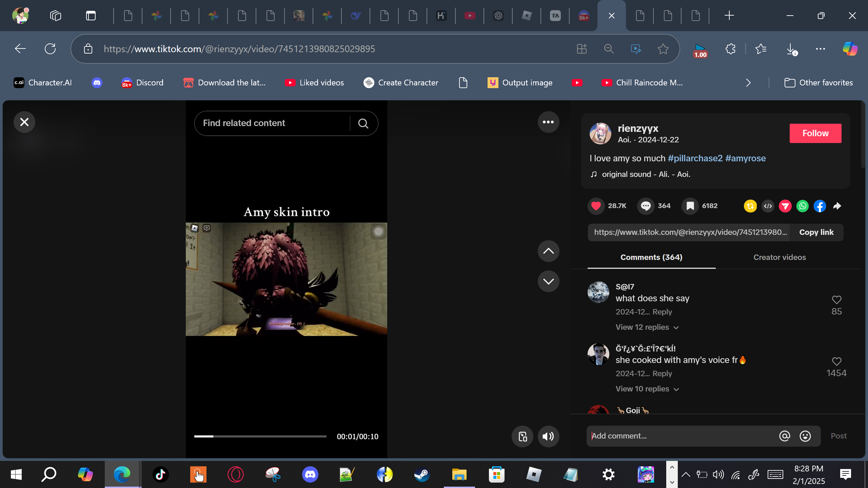
Task: Click the Copy link button
Action: click(816, 232)
